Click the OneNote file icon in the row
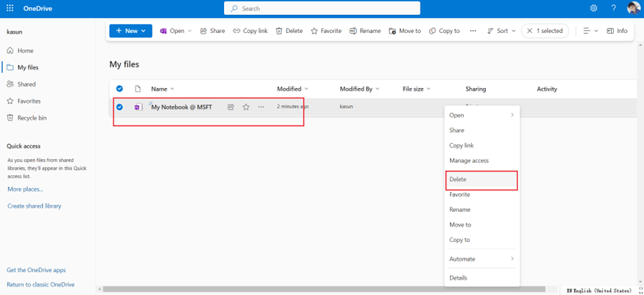 pyautogui.click(x=138, y=107)
